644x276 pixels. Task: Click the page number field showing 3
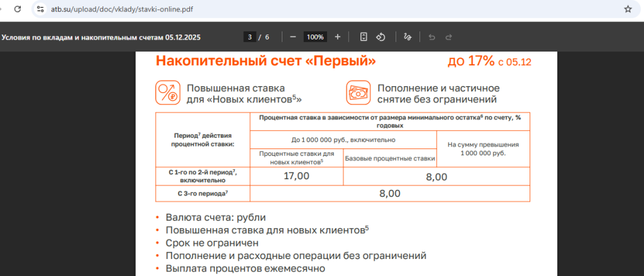(x=251, y=37)
